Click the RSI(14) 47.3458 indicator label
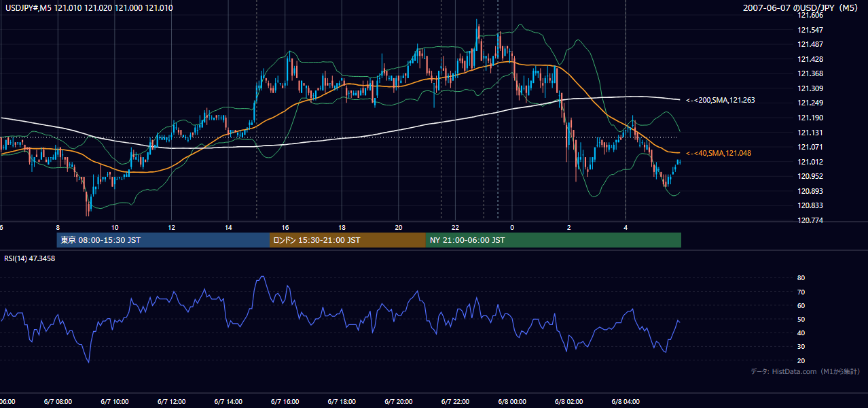Image resolution: width=868 pixels, height=408 pixels. tap(30, 258)
